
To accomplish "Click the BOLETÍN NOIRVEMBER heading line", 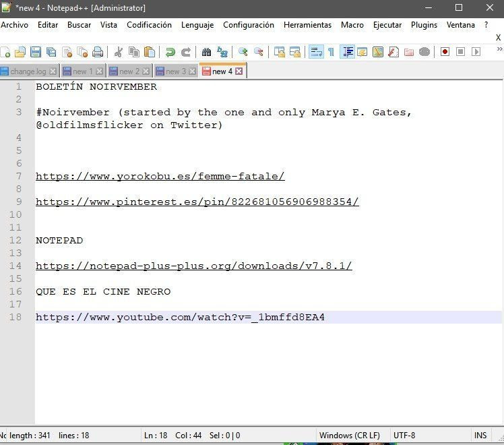I will [96, 86].
